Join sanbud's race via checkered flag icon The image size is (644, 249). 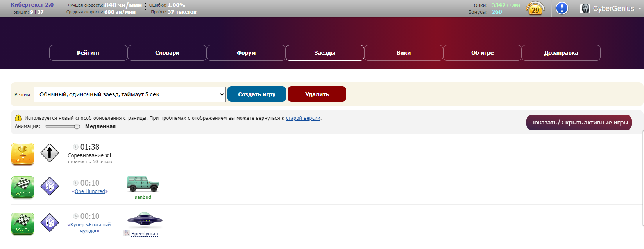pos(23,187)
